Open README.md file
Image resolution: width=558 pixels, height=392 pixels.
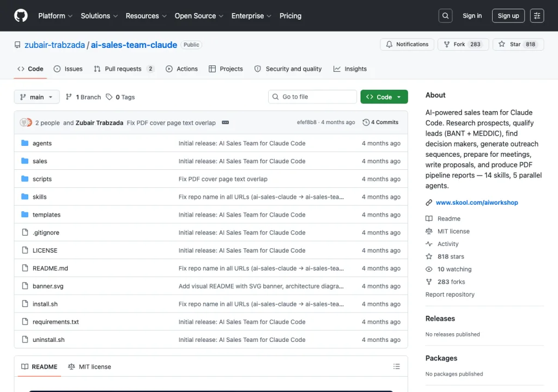click(x=50, y=268)
